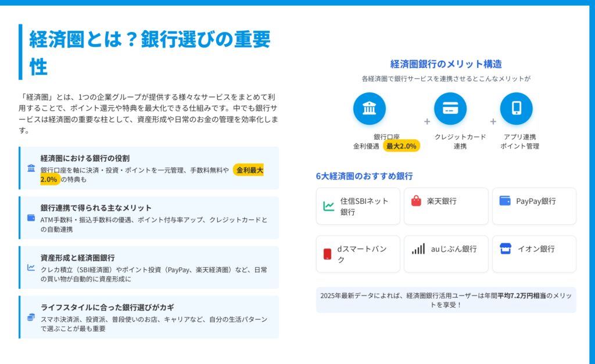Viewport: 595px width, 364px height.
Task: Click the smartphone app circle icon
Action: tap(516, 109)
